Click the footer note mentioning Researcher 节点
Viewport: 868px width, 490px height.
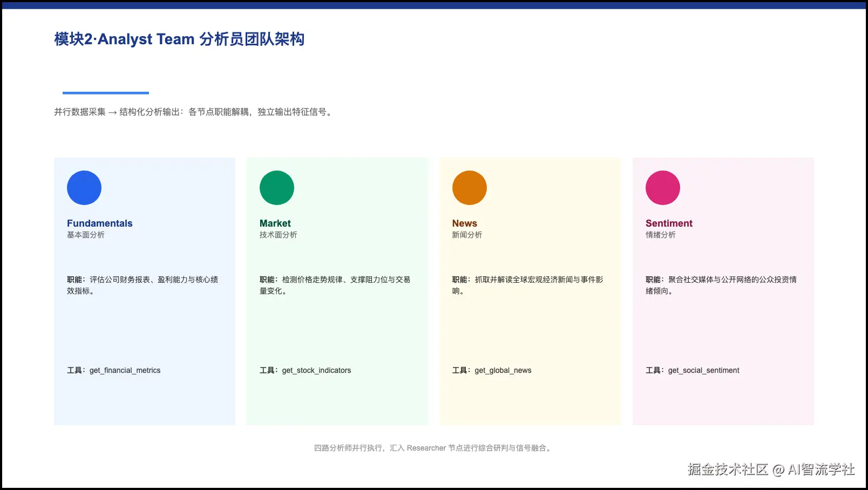(433, 448)
